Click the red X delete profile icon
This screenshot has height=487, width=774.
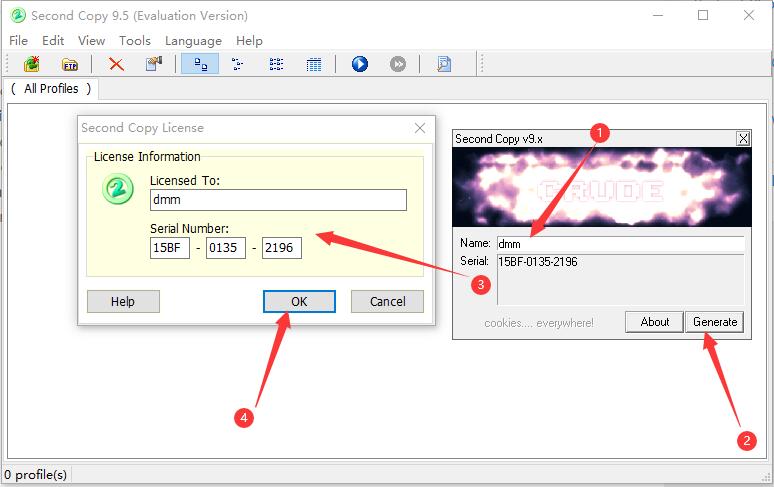point(116,64)
